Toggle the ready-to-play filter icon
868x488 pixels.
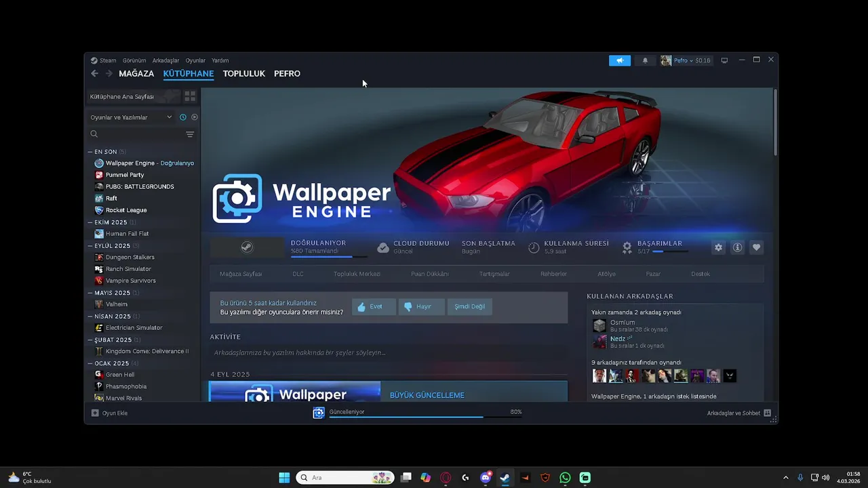[195, 117]
